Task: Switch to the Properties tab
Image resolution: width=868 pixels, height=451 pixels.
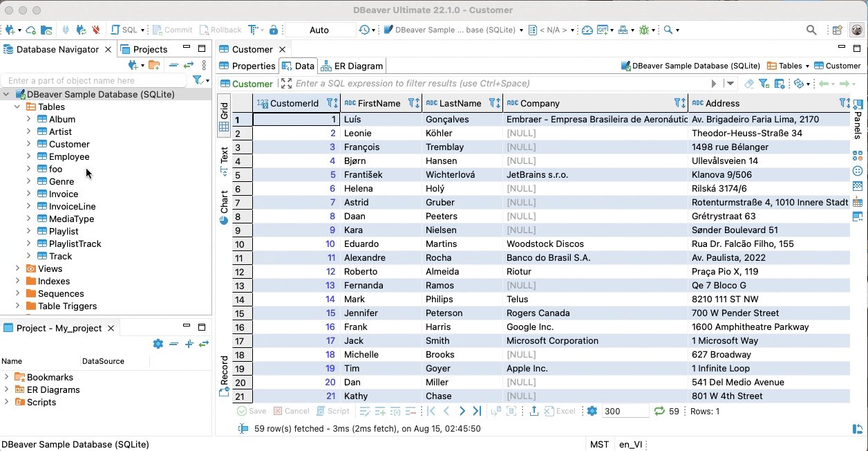Action: click(x=247, y=66)
